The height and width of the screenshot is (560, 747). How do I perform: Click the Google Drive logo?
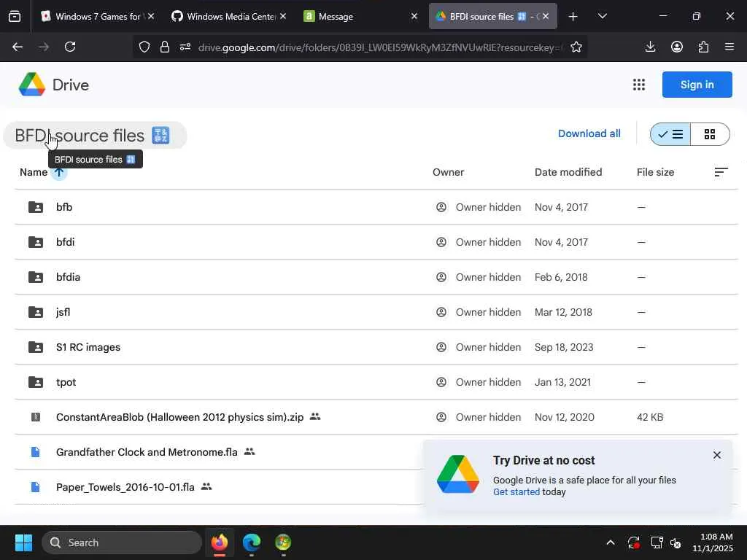point(32,85)
